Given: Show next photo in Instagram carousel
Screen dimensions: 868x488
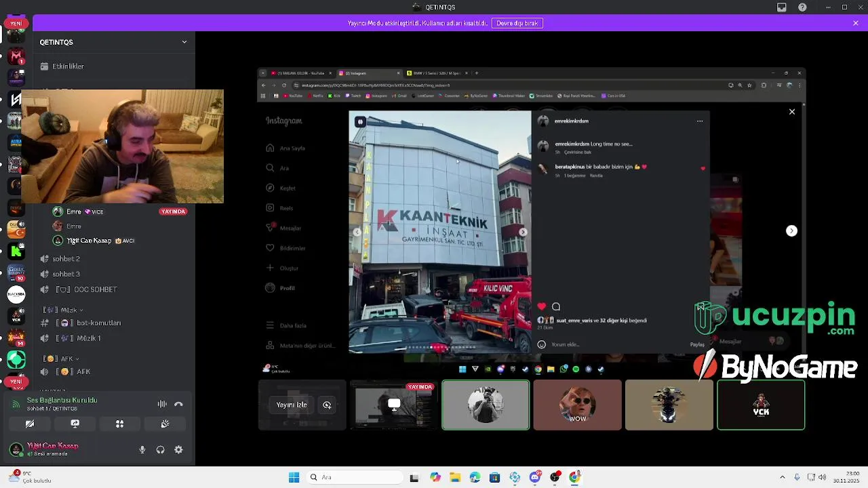Looking at the screenshot, I should [523, 232].
